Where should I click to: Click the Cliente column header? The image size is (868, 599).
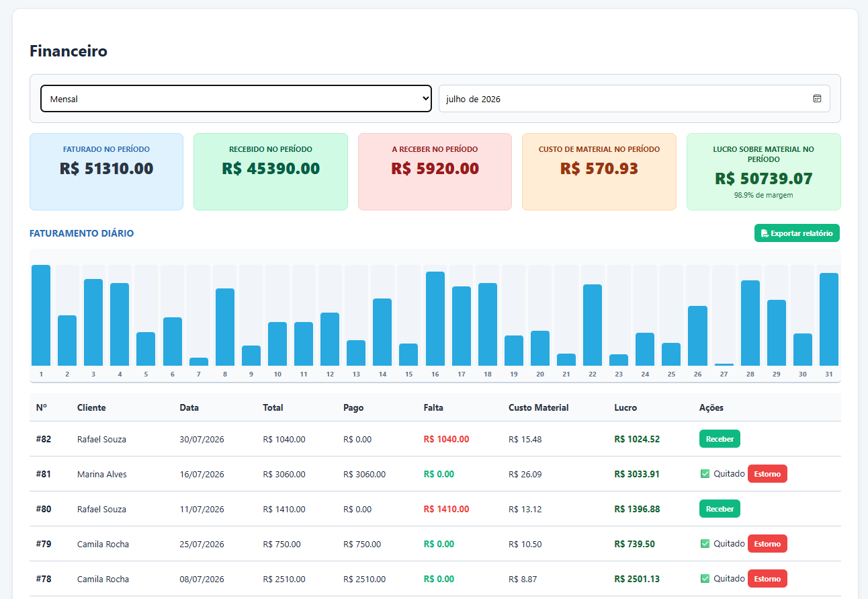(91, 407)
